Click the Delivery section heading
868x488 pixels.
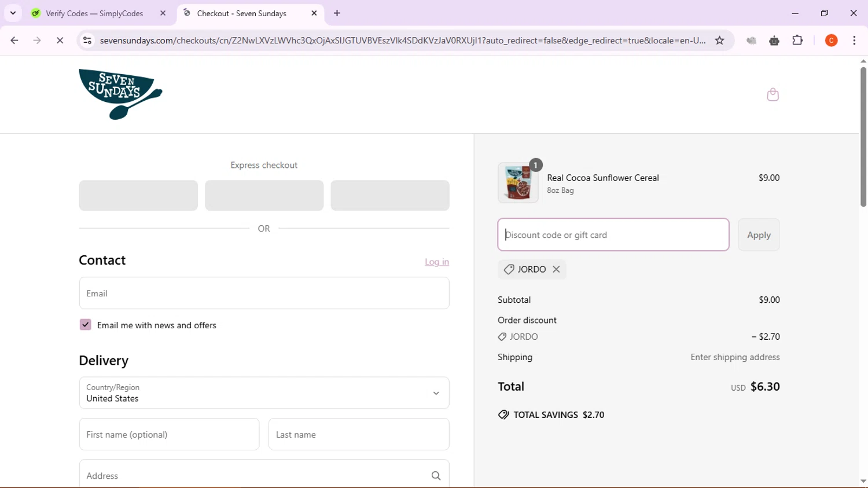click(x=104, y=361)
